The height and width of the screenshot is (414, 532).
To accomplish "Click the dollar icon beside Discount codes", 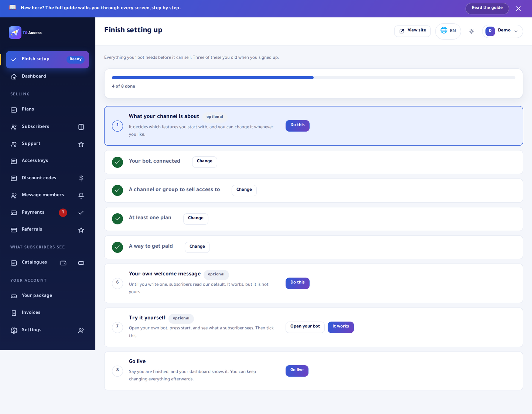I will pyautogui.click(x=81, y=178).
